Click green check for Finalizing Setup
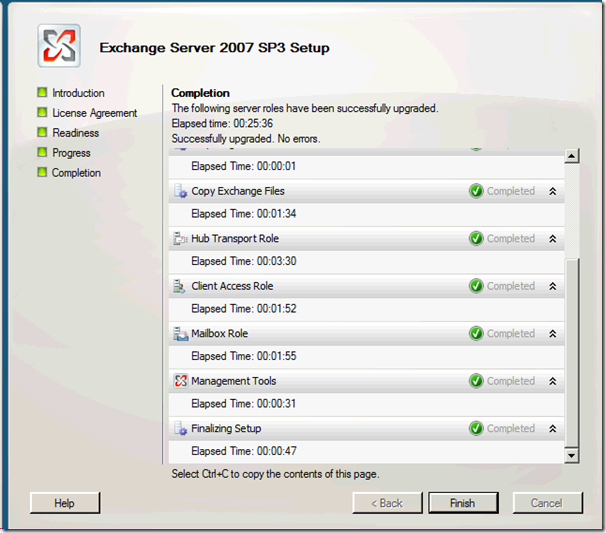Viewport: 606px width, 533px height. (476, 429)
